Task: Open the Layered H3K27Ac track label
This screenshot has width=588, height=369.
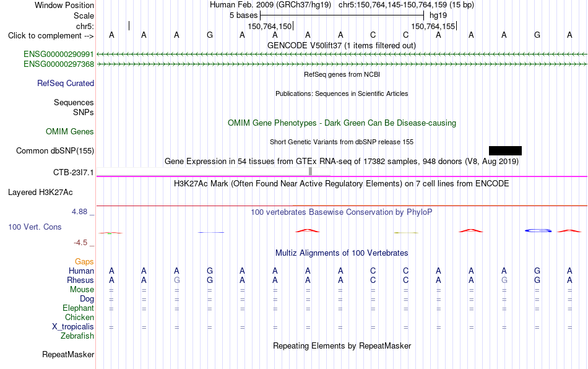Action: [x=40, y=193]
